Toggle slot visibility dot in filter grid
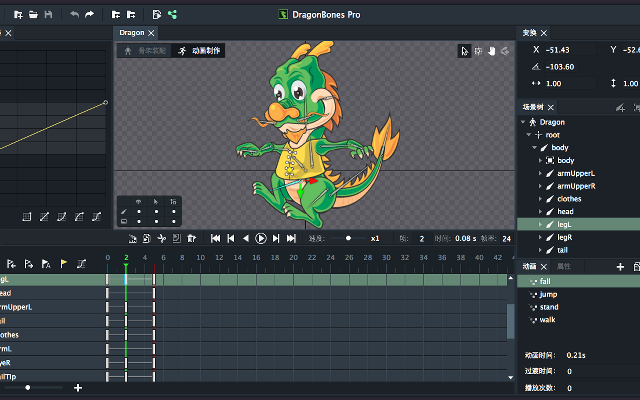This screenshot has height=400, width=640. tap(139, 222)
